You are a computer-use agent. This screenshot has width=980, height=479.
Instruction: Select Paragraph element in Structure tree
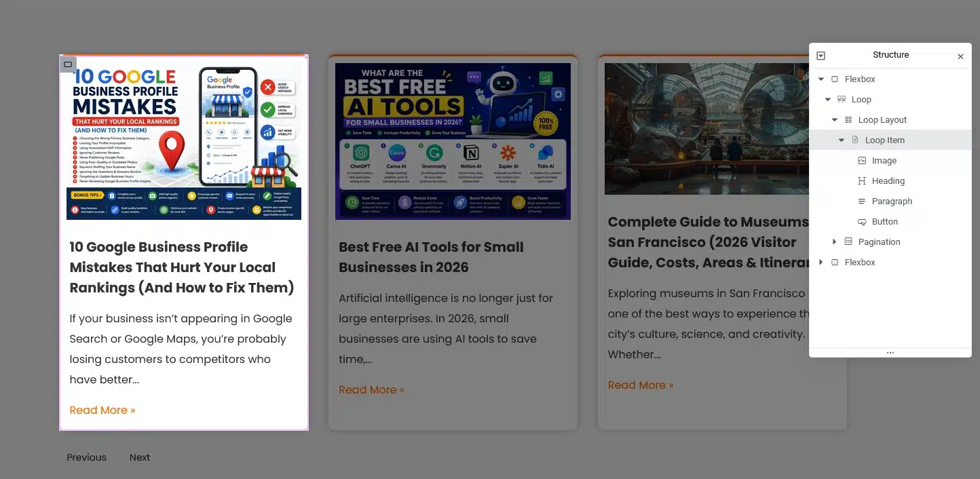click(x=890, y=202)
